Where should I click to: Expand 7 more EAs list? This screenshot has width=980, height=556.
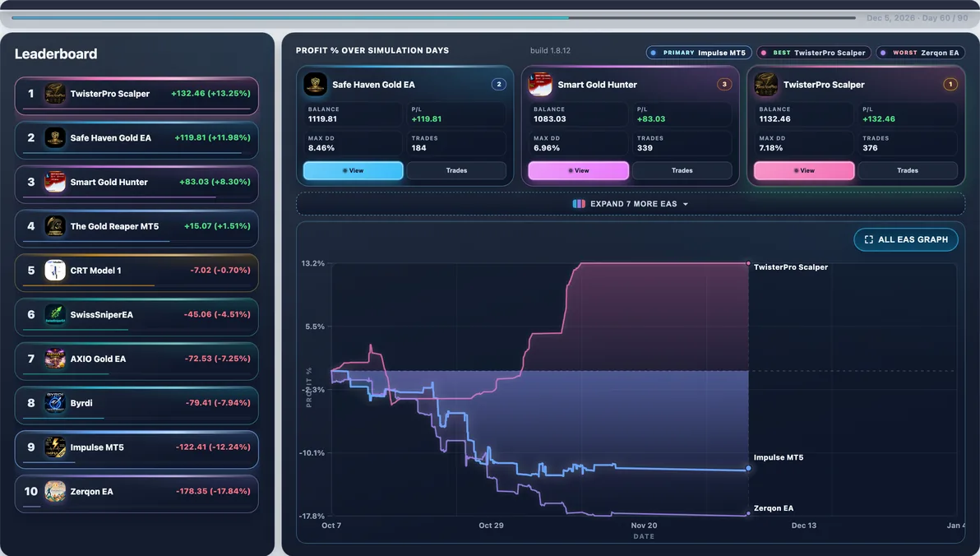click(x=631, y=204)
